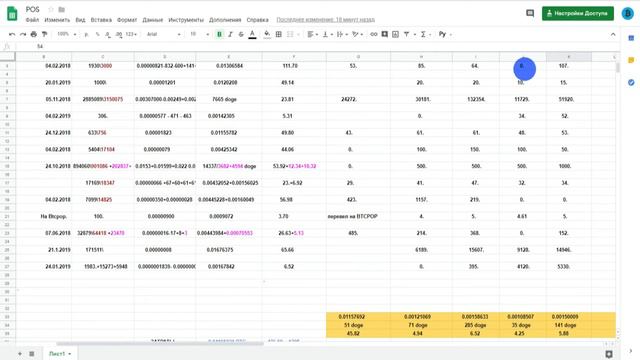Open the Инструменты menu
Viewport: 640px width, 360px height.
click(186, 20)
